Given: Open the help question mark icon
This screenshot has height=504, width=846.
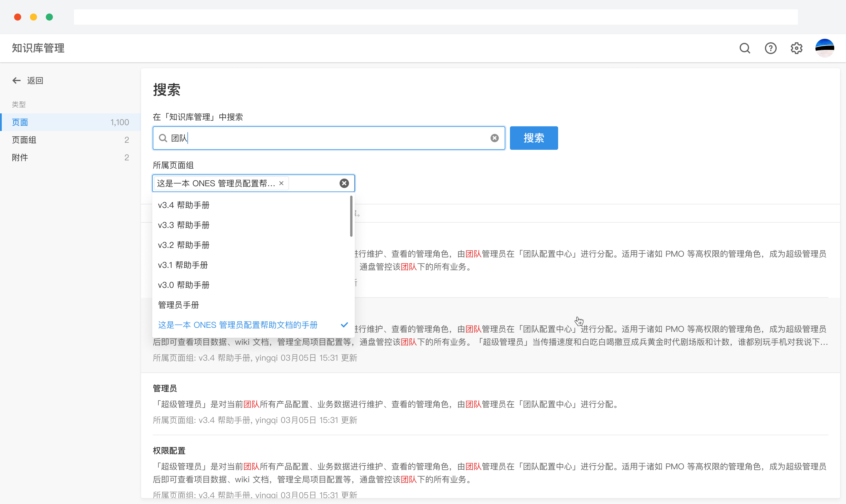Looking at the screenshot, I should tap(770, 48).
